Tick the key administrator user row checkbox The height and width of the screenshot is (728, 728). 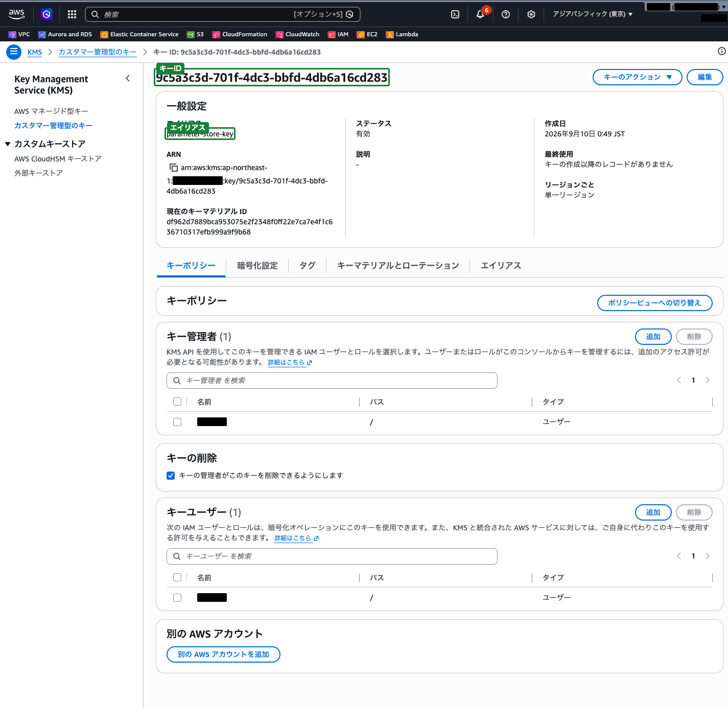[177, 422]
